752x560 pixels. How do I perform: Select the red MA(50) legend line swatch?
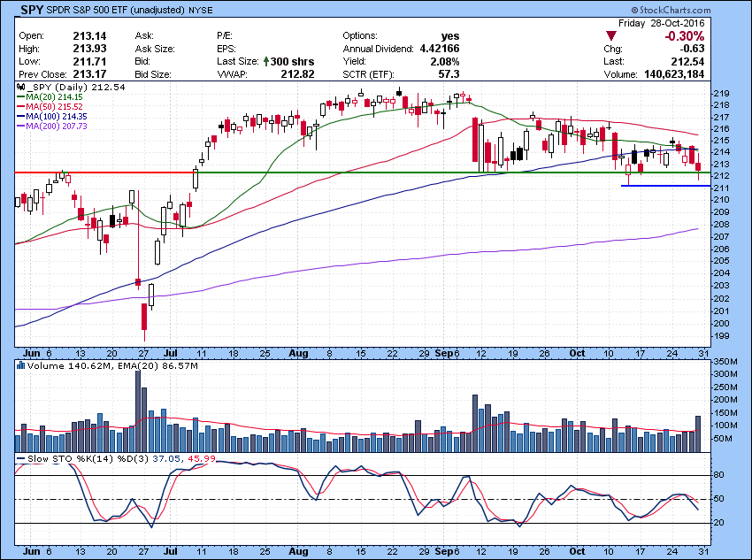(20, 107)
